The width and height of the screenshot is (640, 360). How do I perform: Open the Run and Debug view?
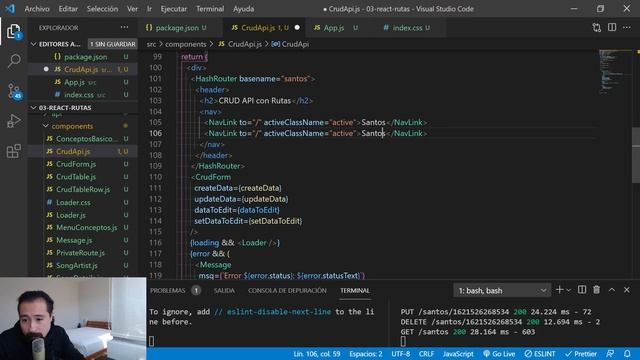(14, 121)
